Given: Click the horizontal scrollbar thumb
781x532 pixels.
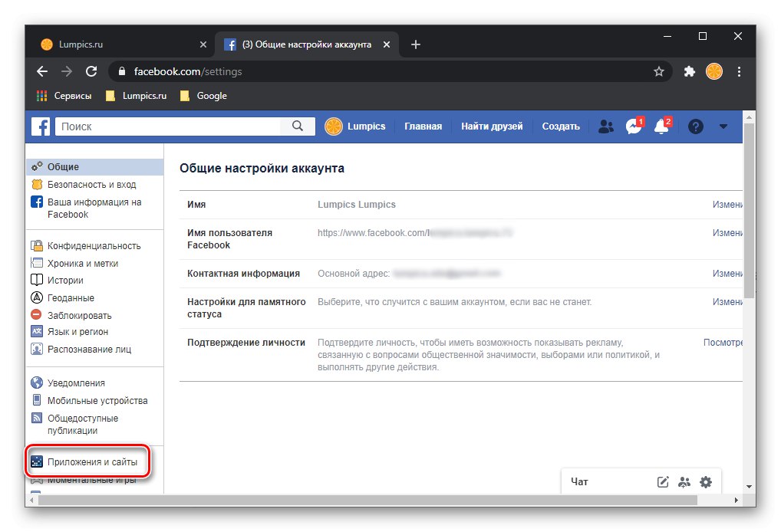Looking at the screenshot, I should 367,500.
